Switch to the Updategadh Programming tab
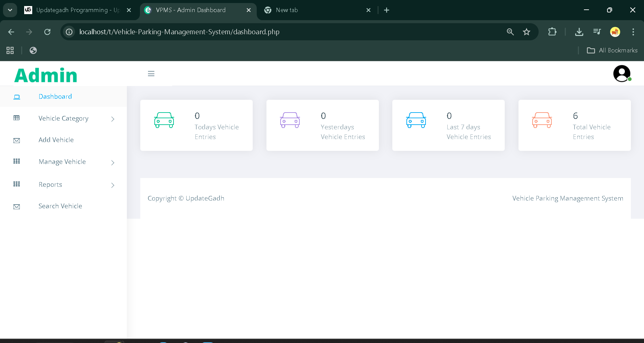Image resolution: width=644 pixels, height=343 pixels. click(77, 10)
